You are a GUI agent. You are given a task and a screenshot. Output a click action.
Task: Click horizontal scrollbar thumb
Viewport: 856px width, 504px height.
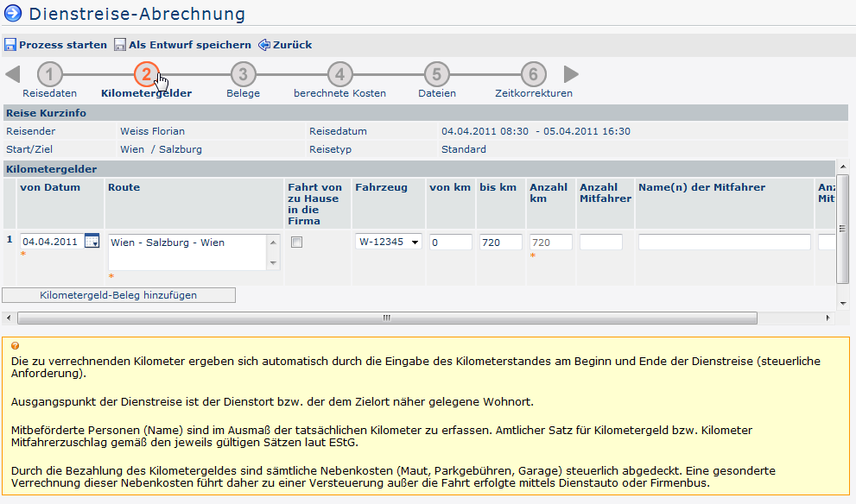click(x=387, y=318)
